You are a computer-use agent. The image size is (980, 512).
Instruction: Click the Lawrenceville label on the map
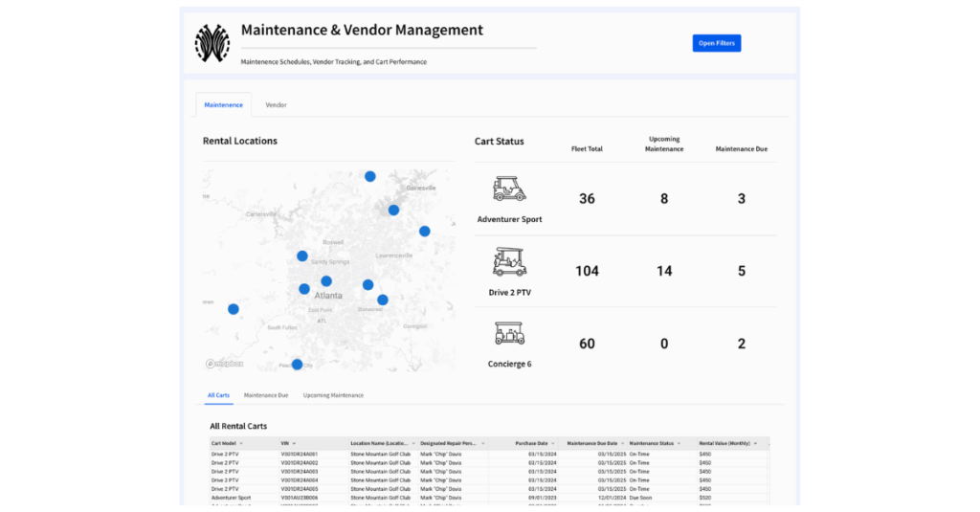[393, 256]
